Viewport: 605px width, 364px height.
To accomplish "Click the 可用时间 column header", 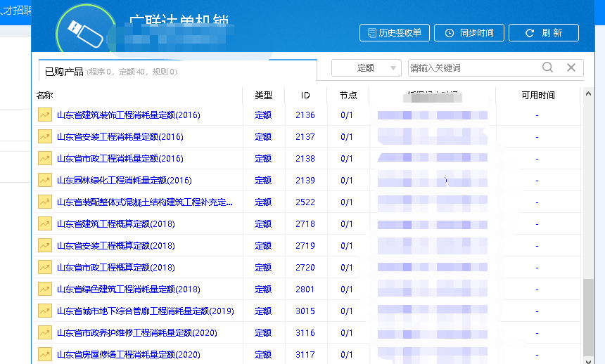I will click(538, 96).
